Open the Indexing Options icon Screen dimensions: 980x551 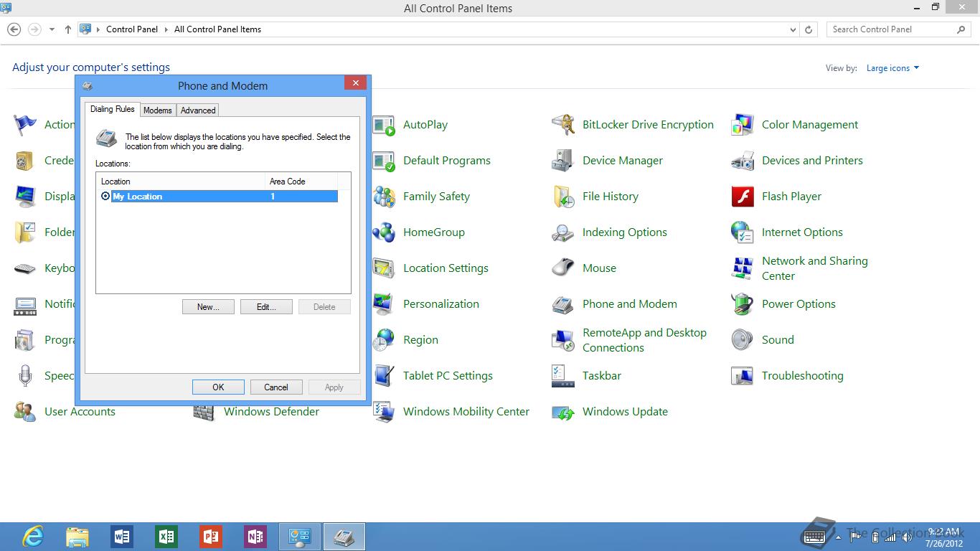coord(564,232)
